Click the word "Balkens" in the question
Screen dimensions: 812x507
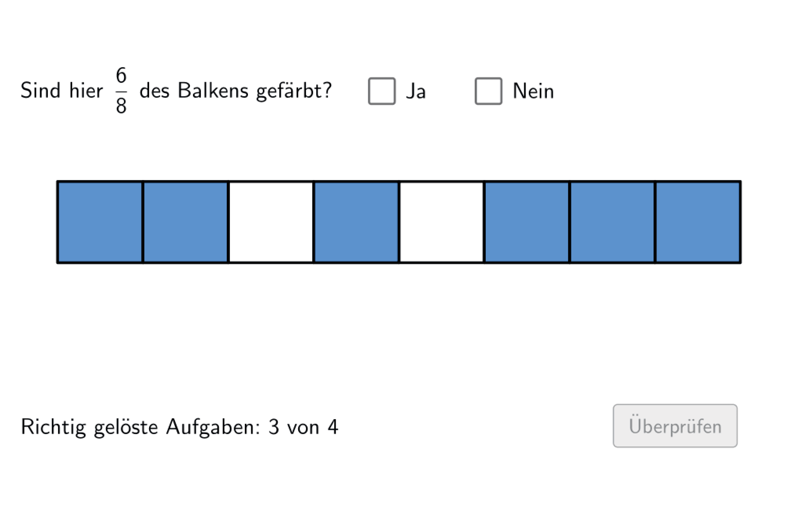pos(213,90)
